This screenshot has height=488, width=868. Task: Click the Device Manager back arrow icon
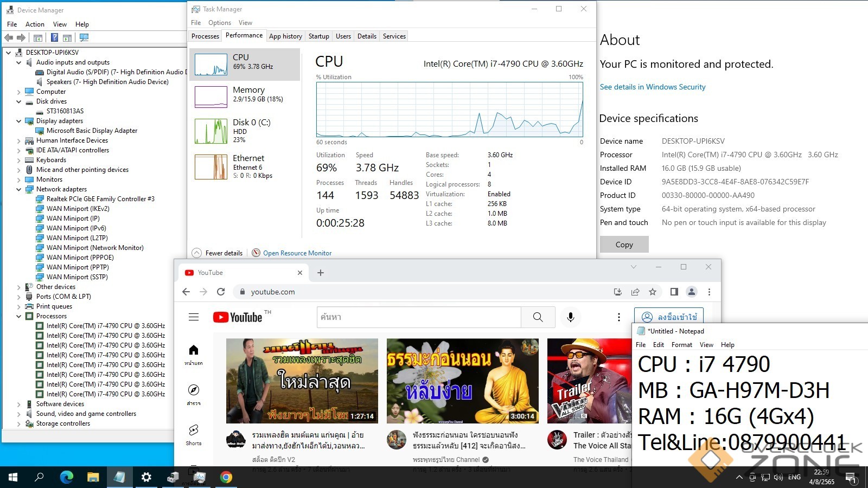coord(9,37)
